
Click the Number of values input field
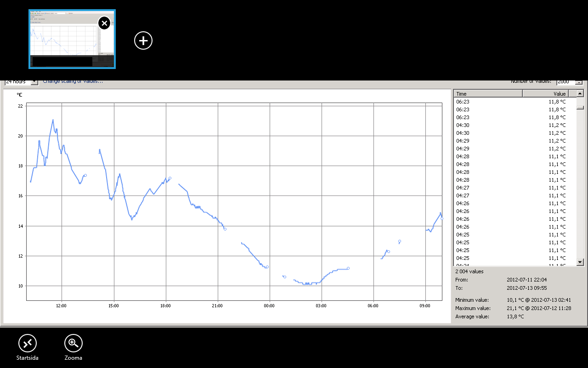[x=565, y=82]
